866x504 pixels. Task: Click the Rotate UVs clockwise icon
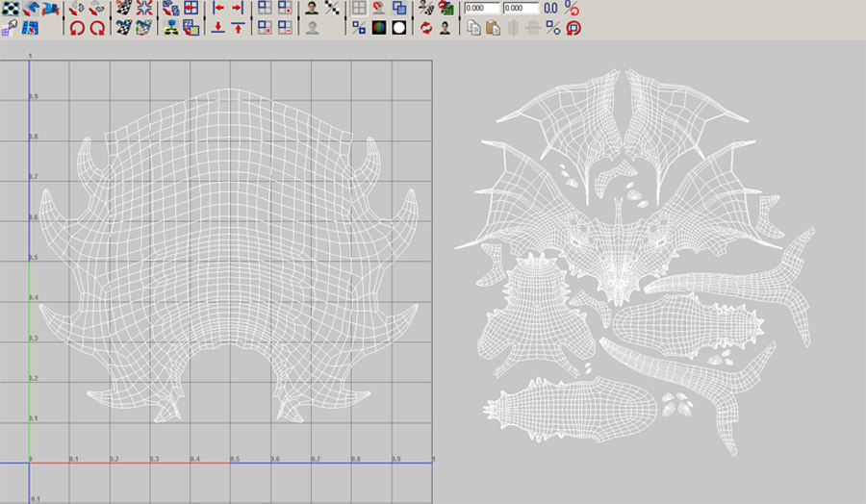click(x=97, y=28)
